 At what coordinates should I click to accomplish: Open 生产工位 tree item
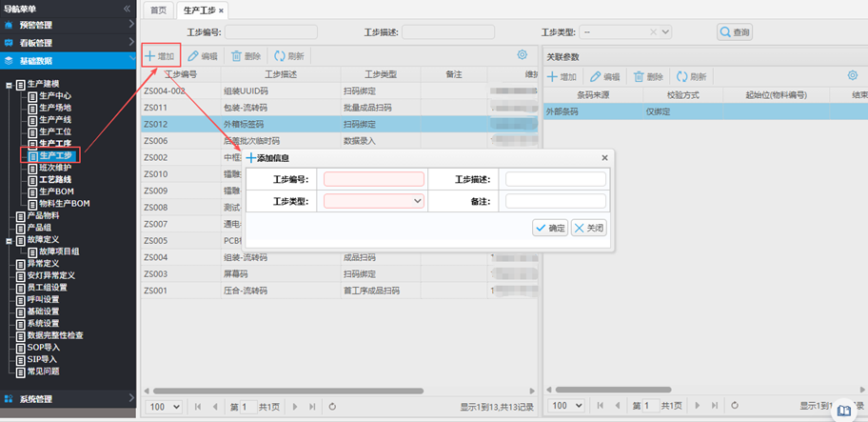tap(55, 131)
